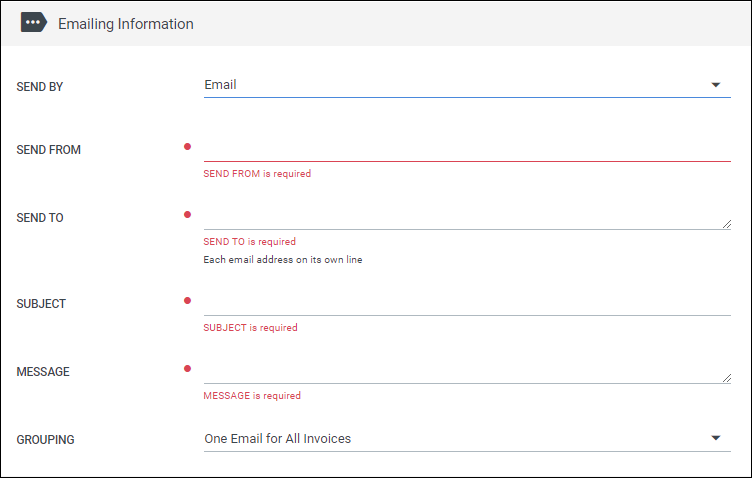Click the 'Emailing Information' header title

(x=126, y=23)
